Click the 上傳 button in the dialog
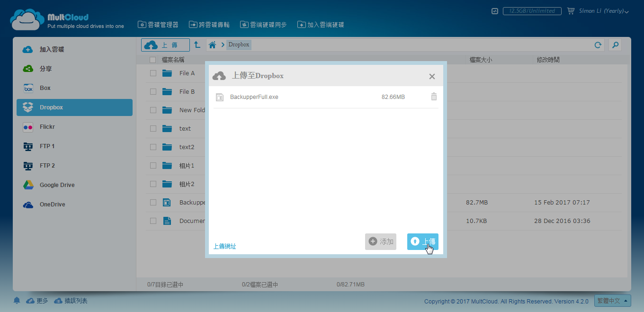 click(423, 241)
